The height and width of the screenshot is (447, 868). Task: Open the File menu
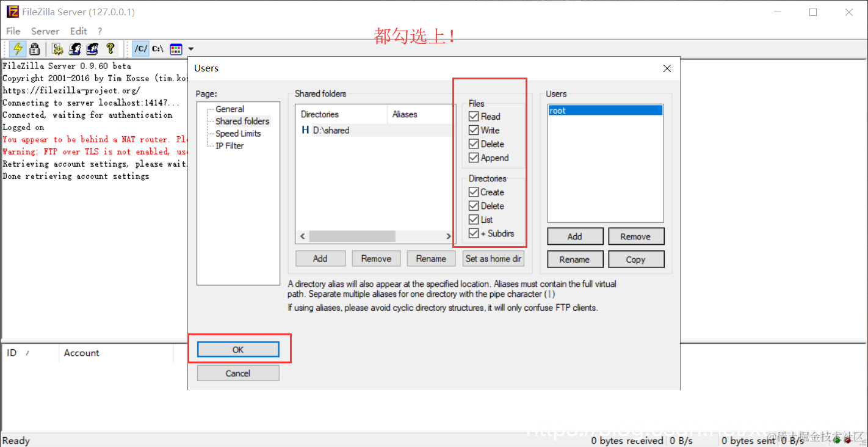(13, 31)
